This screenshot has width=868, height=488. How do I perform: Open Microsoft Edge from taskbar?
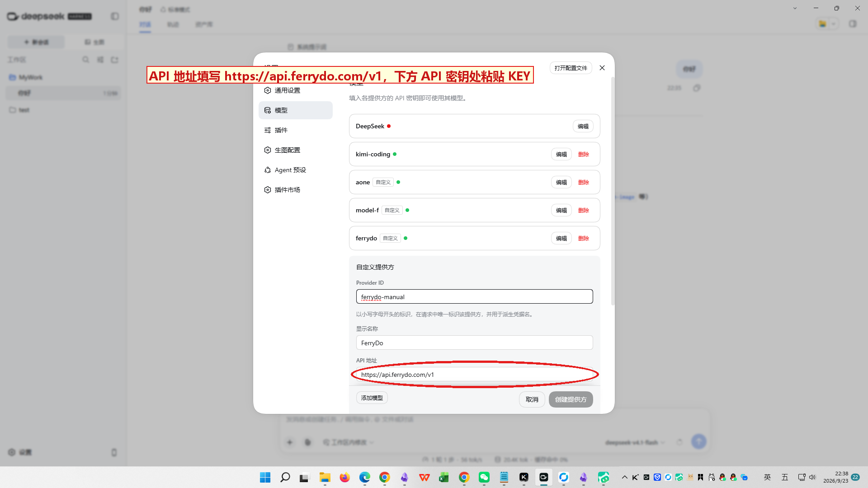point(364,477)
